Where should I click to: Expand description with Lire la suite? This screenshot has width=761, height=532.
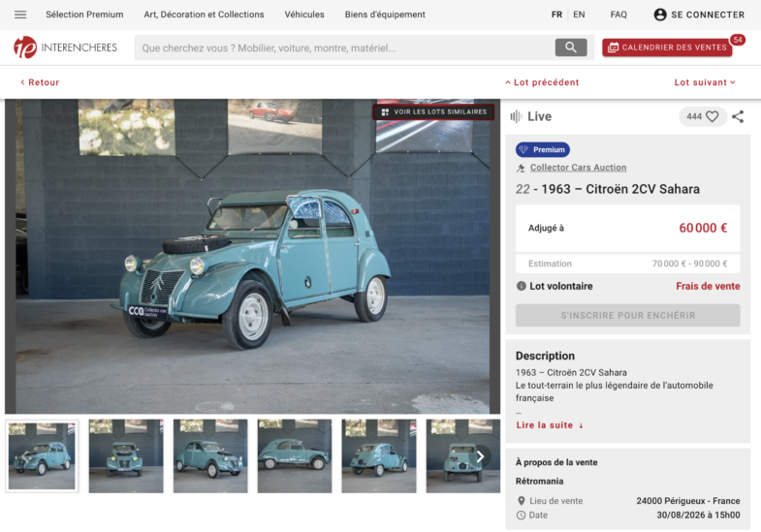coord(550,425)
